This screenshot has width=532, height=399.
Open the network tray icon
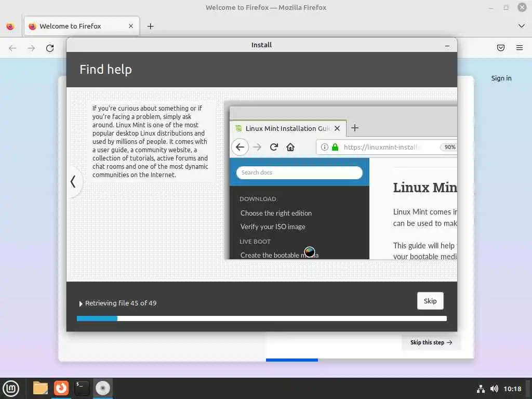coord(481,389)
